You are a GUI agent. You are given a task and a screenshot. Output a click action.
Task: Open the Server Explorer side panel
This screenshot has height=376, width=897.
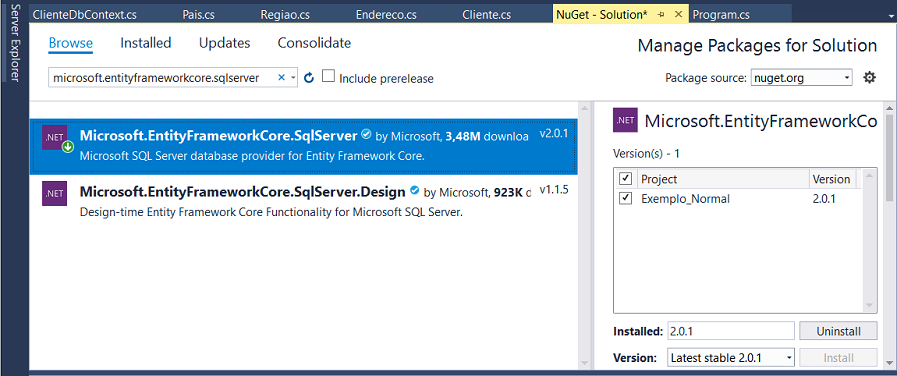pos(14,42)
